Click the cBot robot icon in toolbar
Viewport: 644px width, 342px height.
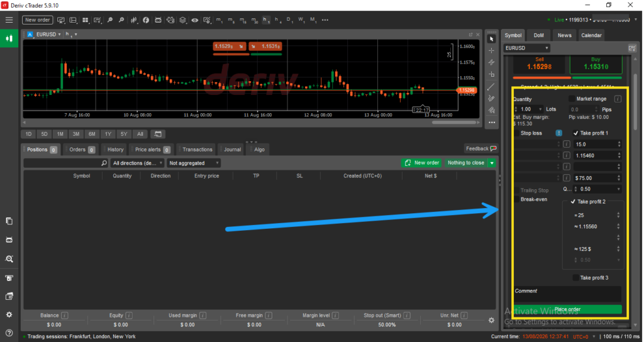pyautogui.click(x=158, y=19)
